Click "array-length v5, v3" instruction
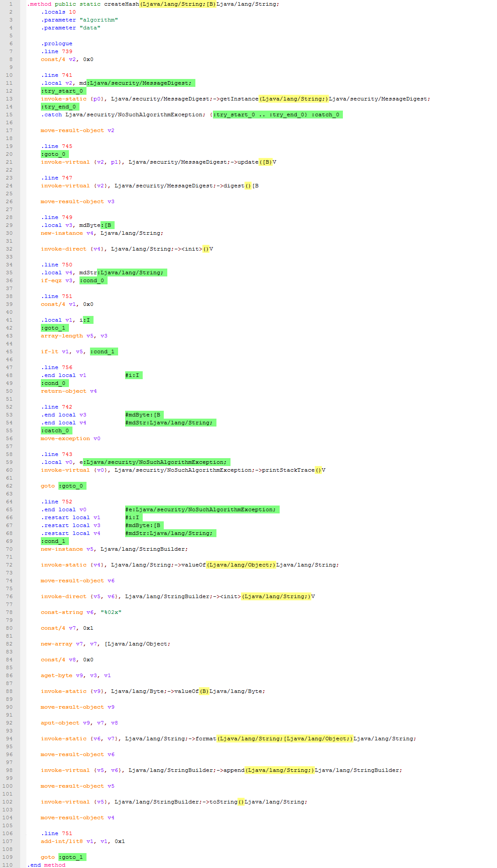Image resolution: width=497 pixels, height=868 pixels. click(74, 336)
